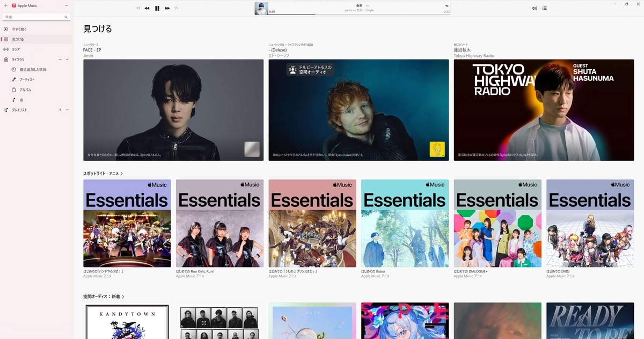Click the Dolby Atmos spatial audio badge

point(310,69)
